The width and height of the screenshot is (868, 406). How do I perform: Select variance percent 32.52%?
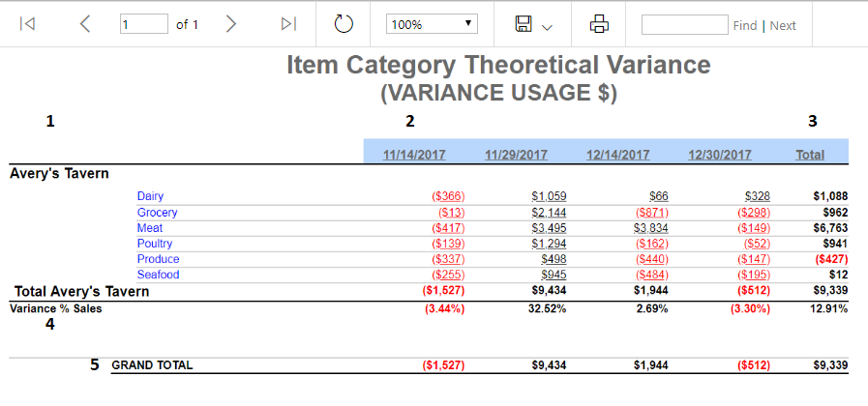(548, 309)
